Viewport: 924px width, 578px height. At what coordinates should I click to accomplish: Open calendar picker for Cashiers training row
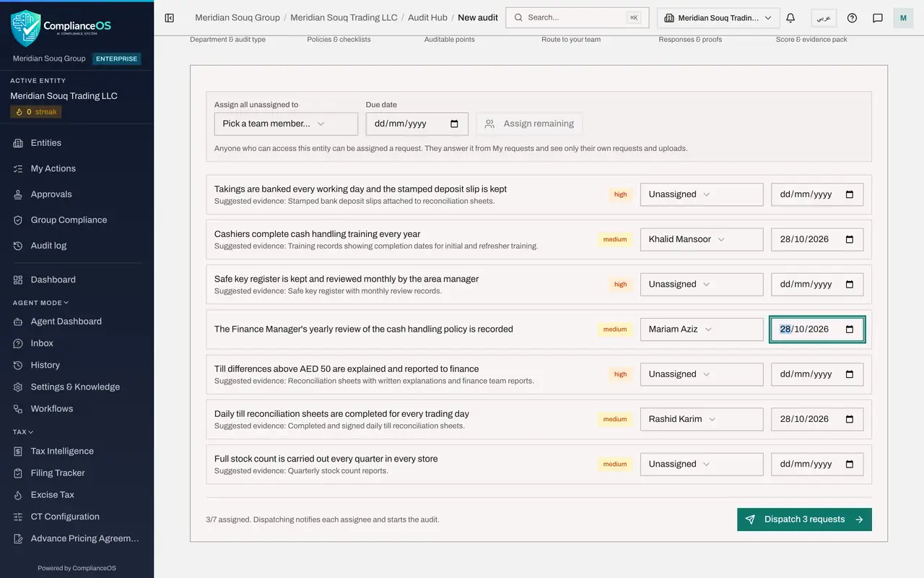pos(850,239)
